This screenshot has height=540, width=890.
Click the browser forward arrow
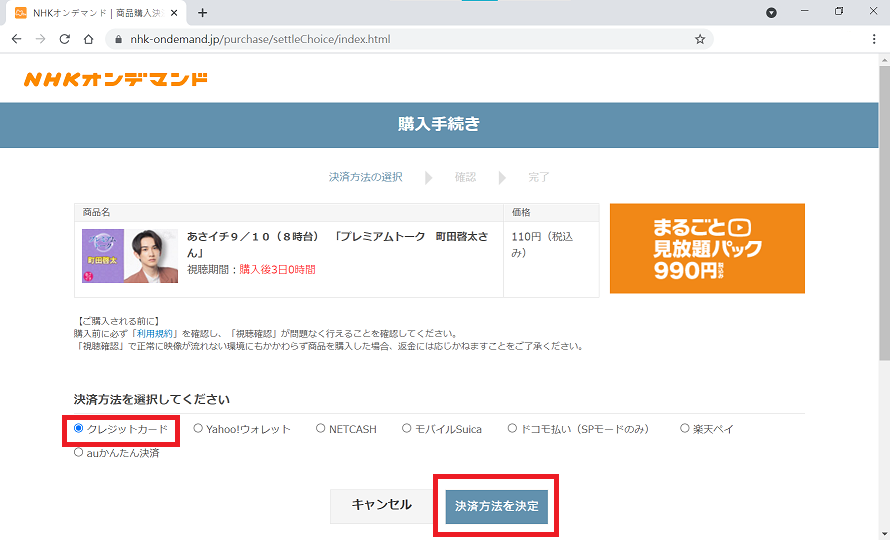click(x=40, y=39)
